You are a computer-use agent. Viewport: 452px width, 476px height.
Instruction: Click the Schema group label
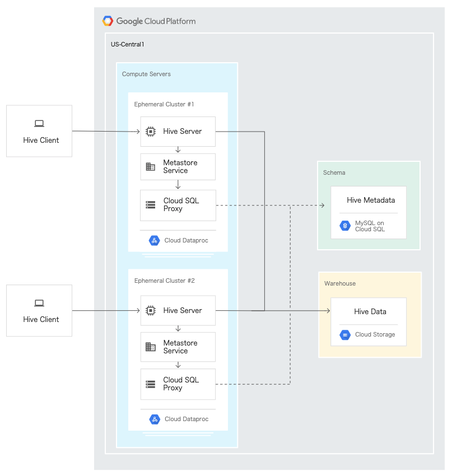pyautogui.click(x=334, y=172)
